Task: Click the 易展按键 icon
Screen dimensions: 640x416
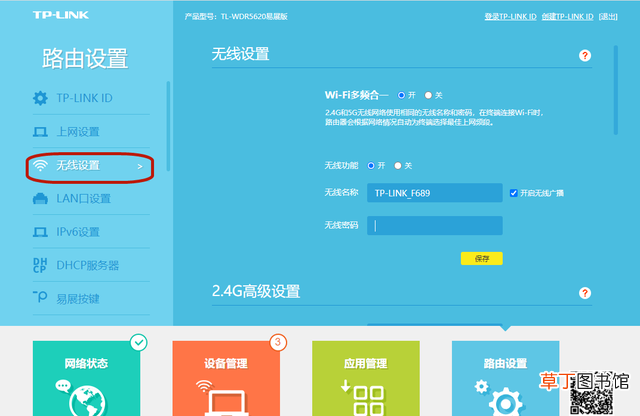Action: [40, 297]
